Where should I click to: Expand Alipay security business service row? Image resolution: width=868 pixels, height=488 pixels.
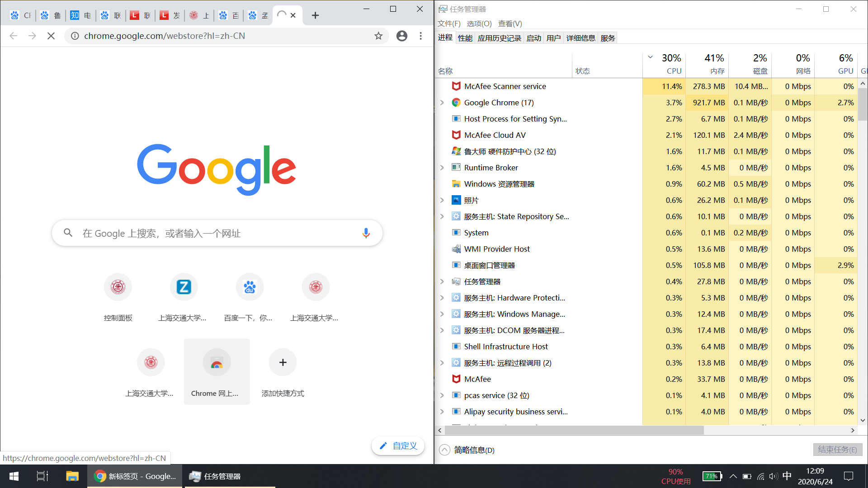442,412
